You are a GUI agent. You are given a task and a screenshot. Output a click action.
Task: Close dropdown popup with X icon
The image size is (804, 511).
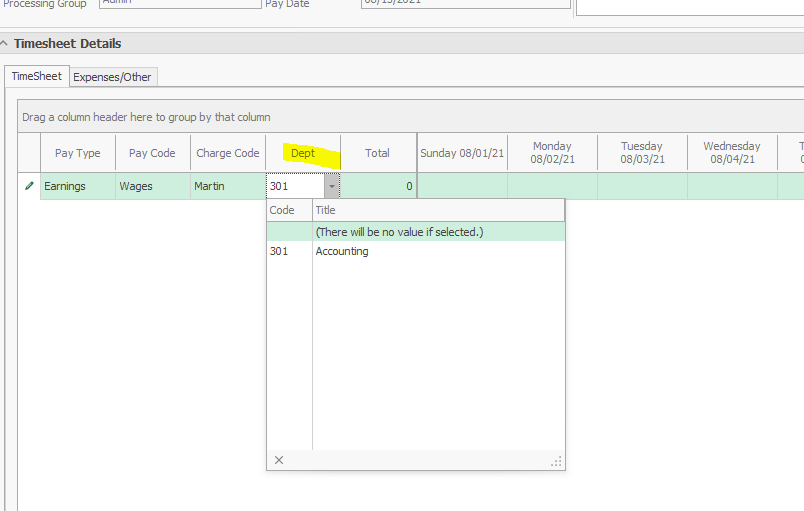click(279, 460)
